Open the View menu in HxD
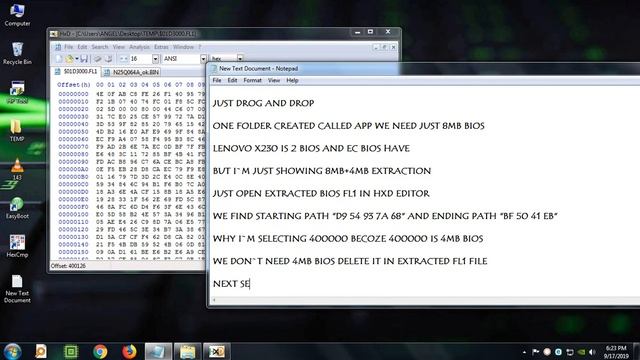This screenshot has width=640, height=360. (118, 47)
